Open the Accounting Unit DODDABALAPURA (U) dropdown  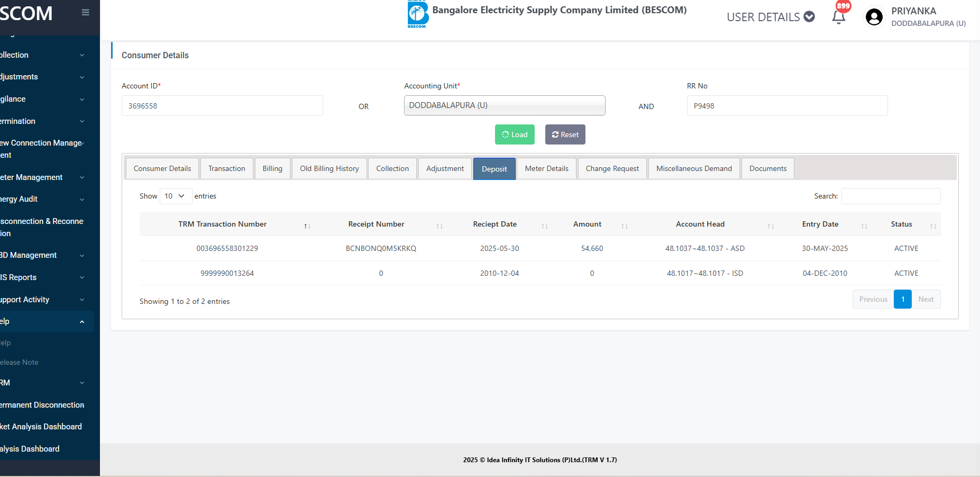tap(505, 105)
